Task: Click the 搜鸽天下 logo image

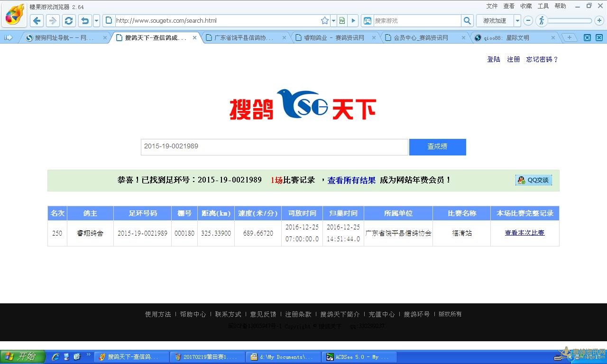Action: [x=303, y=104]
